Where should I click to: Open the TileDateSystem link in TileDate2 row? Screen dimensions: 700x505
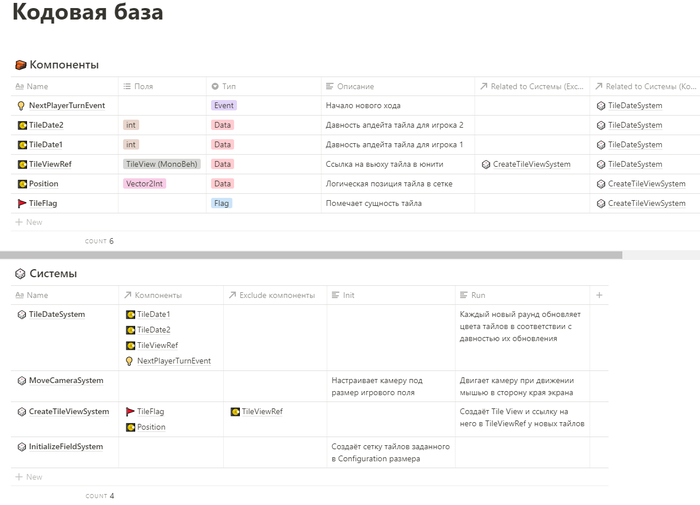634,125
